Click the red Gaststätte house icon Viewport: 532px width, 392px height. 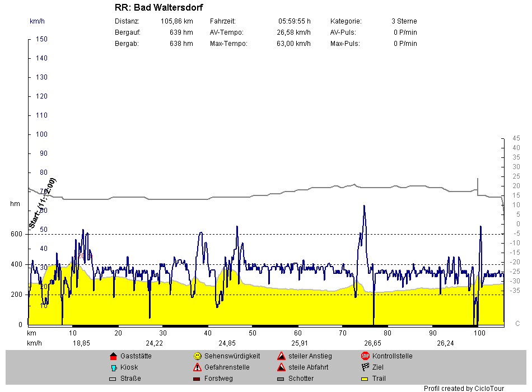(113, 356)
